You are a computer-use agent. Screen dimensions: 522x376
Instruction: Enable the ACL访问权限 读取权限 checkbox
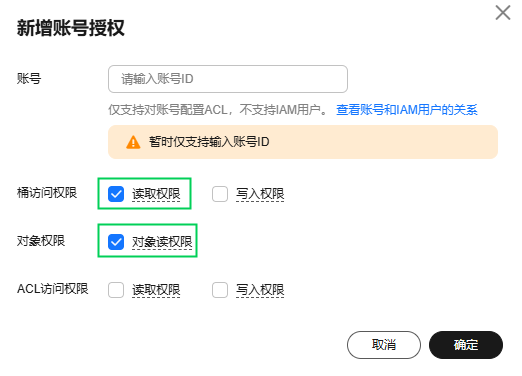click(116, 290)
